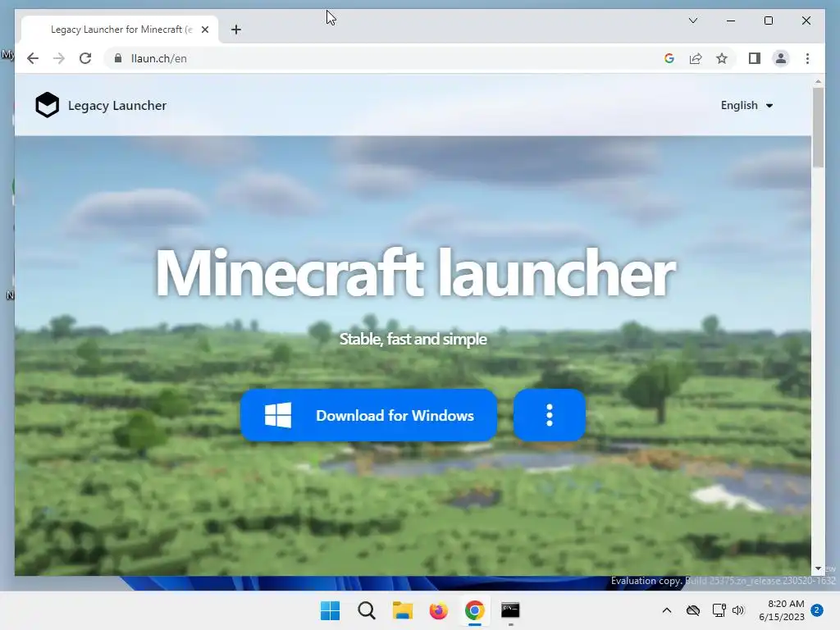Open the clock and date flyout
The width and height of the screenshot is (840, 630).
click(x=782, y=610)
